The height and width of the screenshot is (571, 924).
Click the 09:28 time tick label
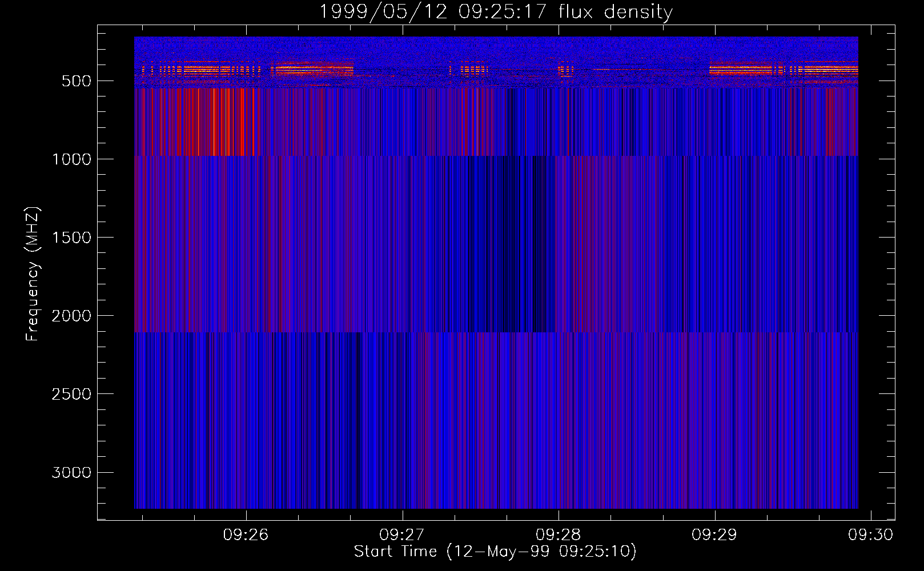558,534
